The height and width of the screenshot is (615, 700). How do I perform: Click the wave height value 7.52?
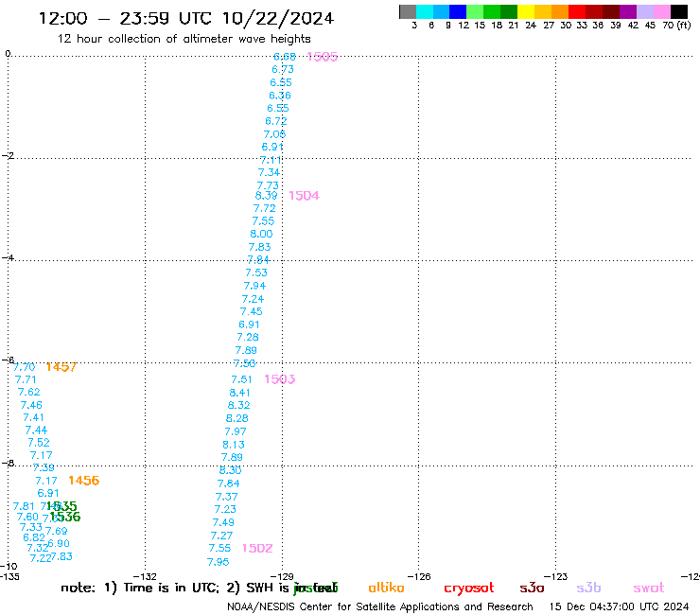(x=39, y=443)
